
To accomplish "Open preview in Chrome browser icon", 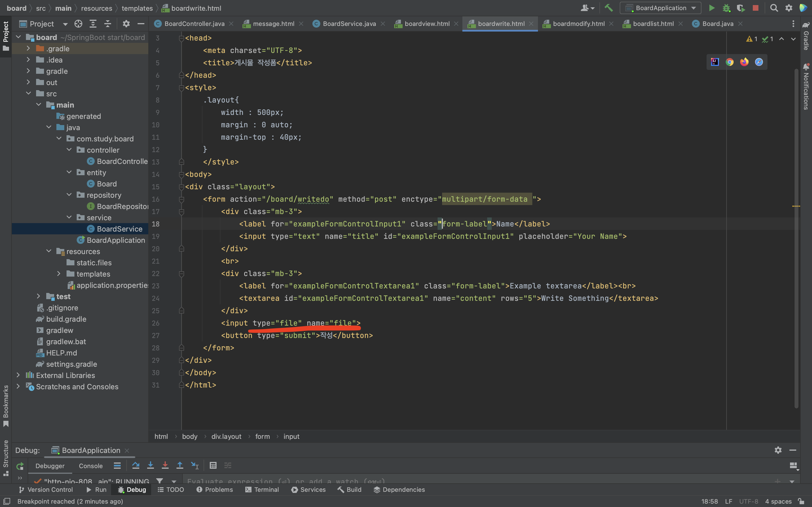I will [x=729, y=62].
